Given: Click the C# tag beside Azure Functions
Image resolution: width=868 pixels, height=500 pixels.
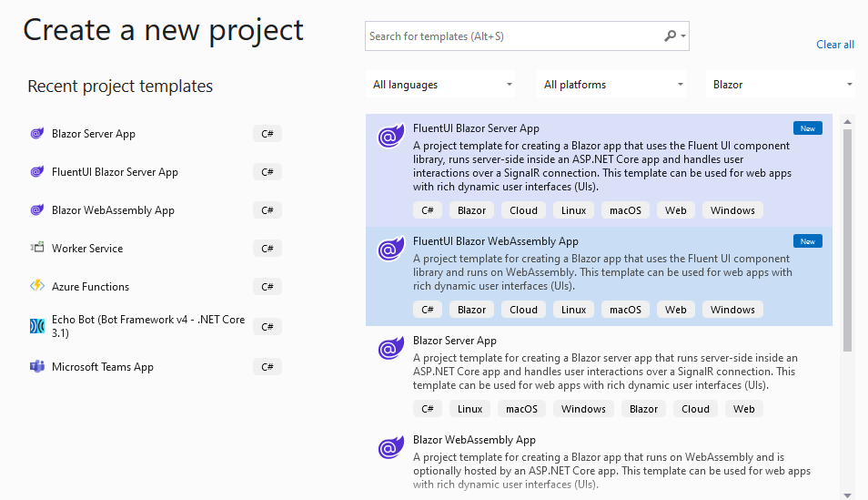Looking at the screenshot, I should pos(267,287).
